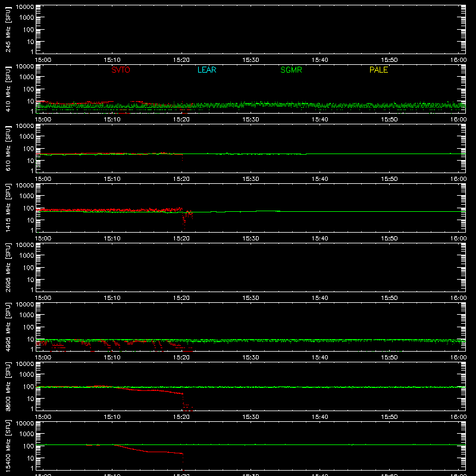The width and height of the screenshot is (476, 476).
Task: Click the green SGMR station label
Action: [x=291, y=70]
